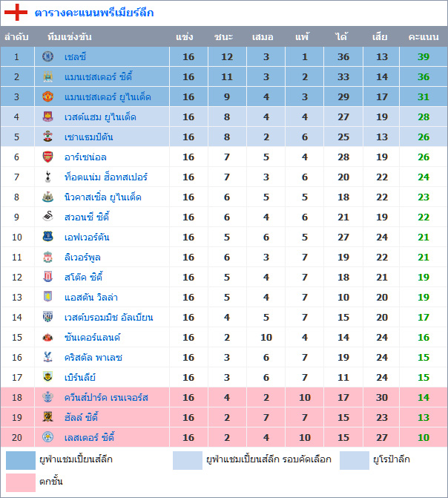
Task: Click the Manchester City crest icon
Action: point(48,76)
